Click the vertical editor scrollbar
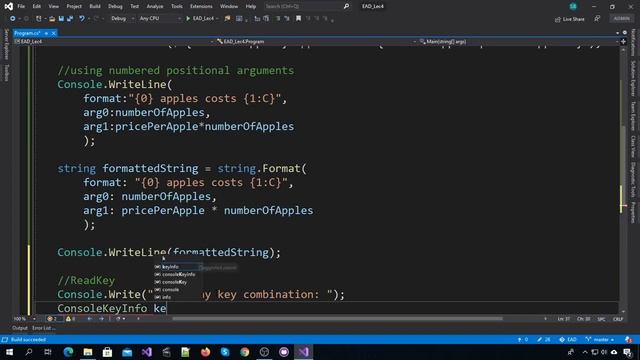This screenshot has height=360, width=640. coord(623,180)
